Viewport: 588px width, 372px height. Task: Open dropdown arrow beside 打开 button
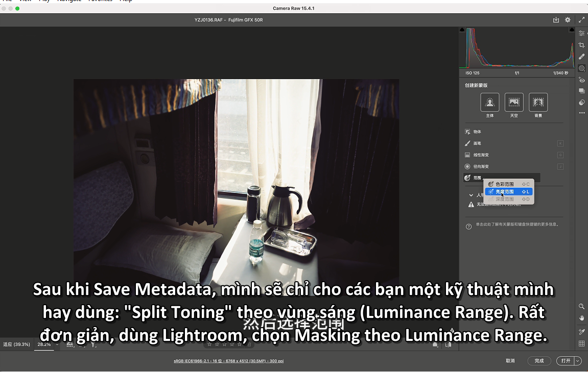pos(578,361)
